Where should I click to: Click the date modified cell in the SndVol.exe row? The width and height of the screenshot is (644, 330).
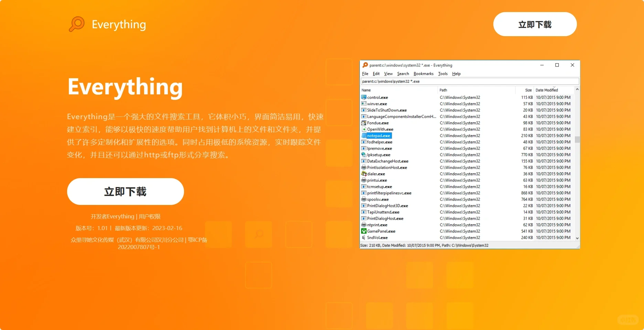[553, 238]
